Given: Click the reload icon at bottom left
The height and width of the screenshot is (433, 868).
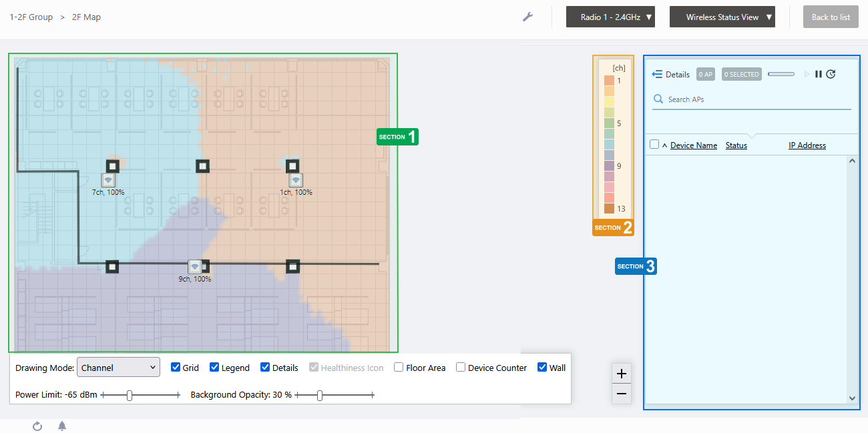Looking at the screenshot, I should [37, 426].
